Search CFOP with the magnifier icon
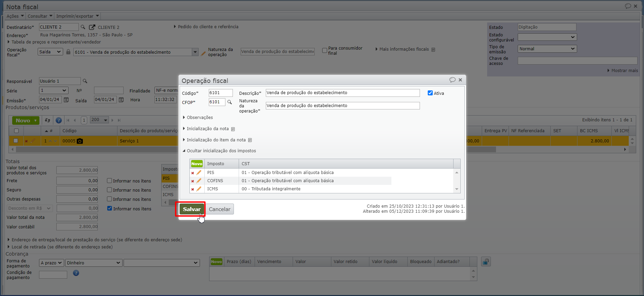The image size is (644, 296). tap(229, 102)
